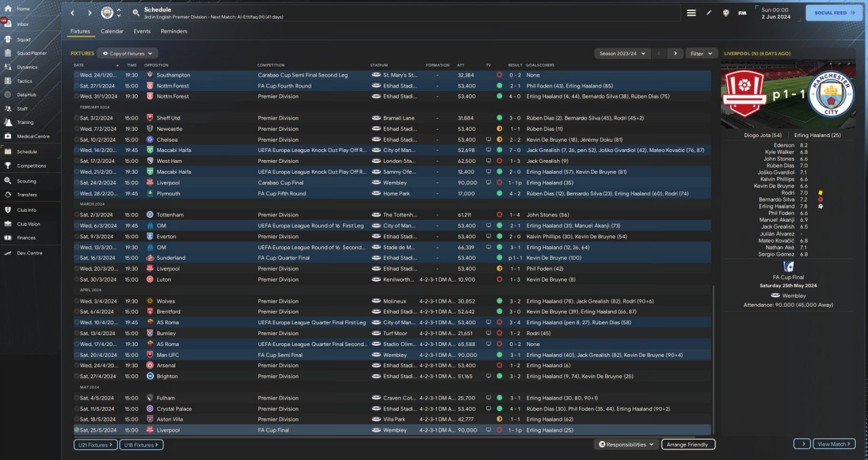Viewport: 868px width, 460px height.
Task: Open the Training section
Action: tap(25, 123)
